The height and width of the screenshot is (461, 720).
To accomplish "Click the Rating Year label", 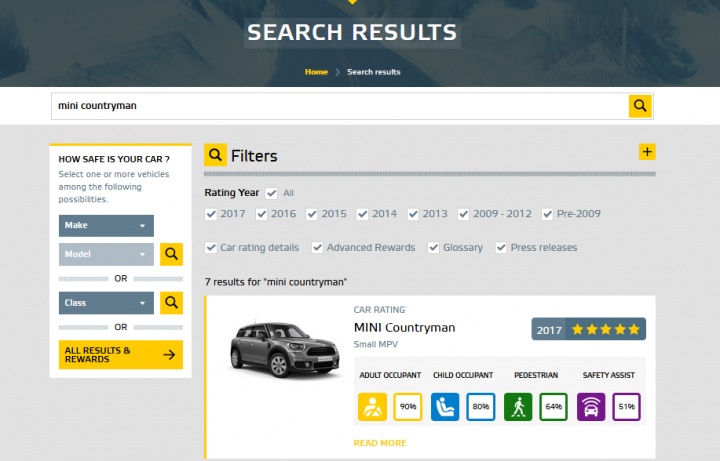I will (232, 193).
